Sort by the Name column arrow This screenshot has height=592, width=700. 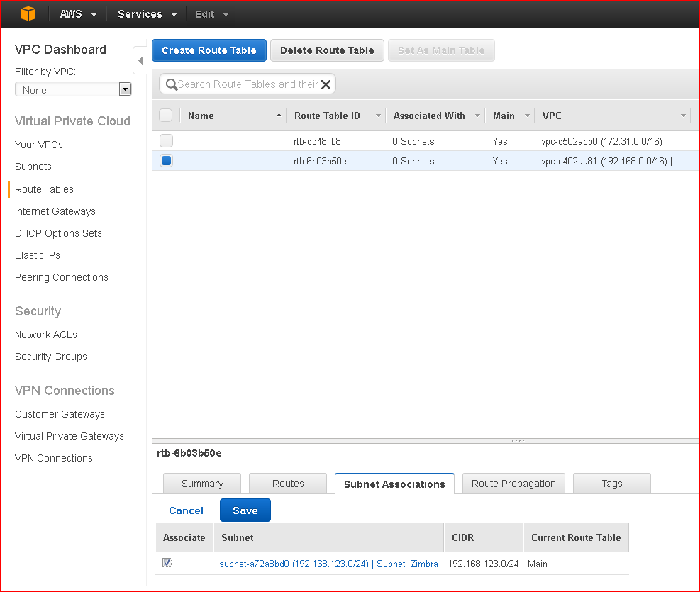pyautogui.click(x=279, y=116)
